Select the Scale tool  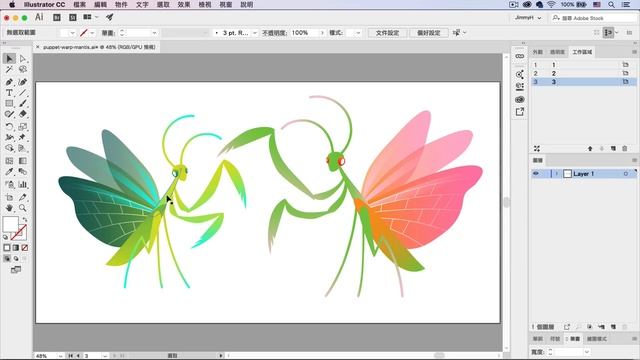pyautogui.click(x=23, y=127)
